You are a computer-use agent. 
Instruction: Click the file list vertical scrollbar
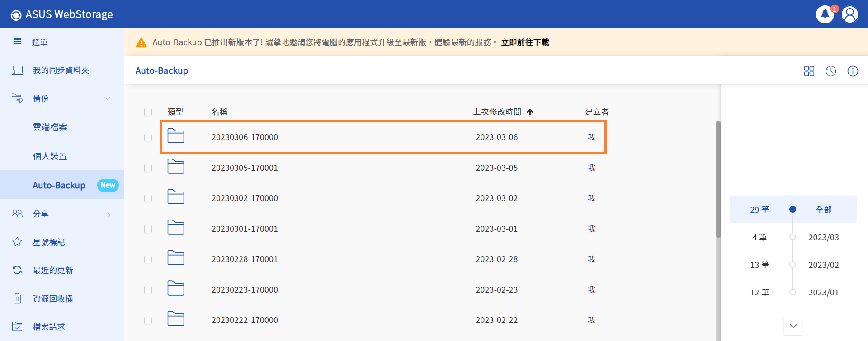(718, 179)
